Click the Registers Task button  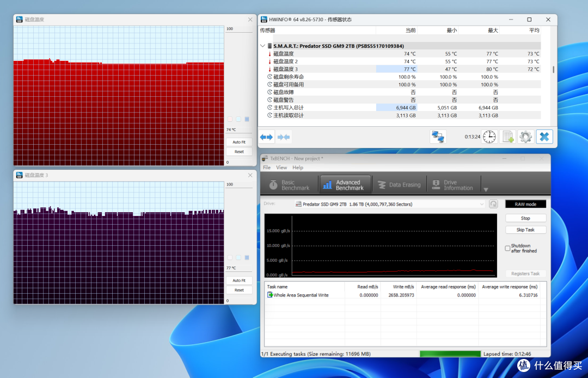tap(525, 274)
